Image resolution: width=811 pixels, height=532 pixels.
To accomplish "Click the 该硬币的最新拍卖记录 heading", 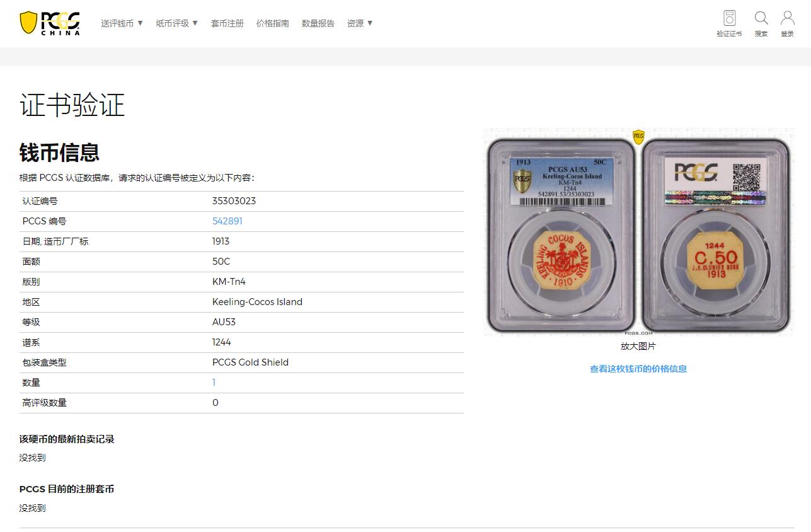I will [x=67, y=439].
